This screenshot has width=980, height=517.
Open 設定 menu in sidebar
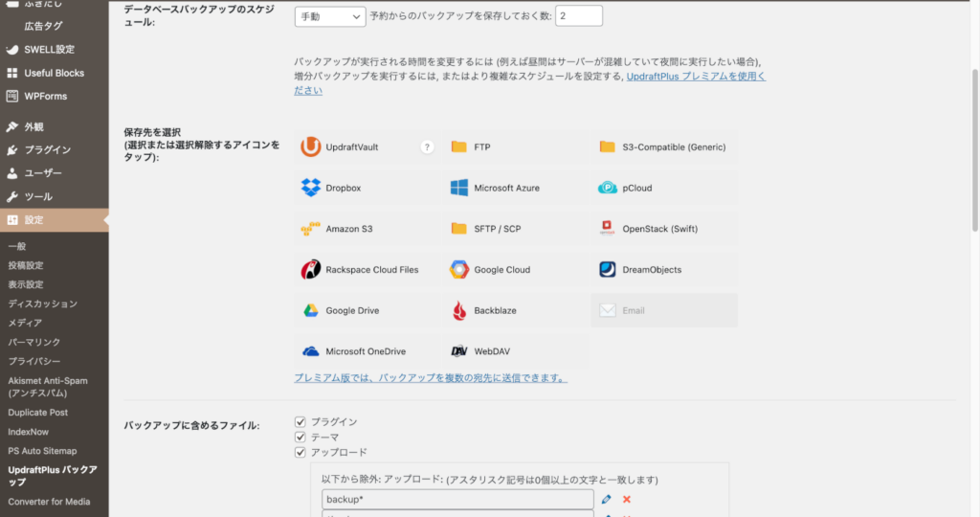[x=55, y=220]
